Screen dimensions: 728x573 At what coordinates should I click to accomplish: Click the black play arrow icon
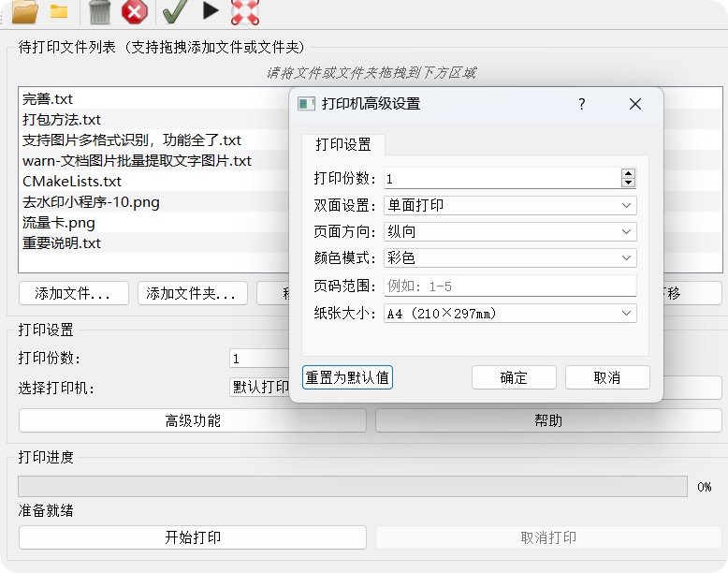pyautogui.click(x=211, y=10)
